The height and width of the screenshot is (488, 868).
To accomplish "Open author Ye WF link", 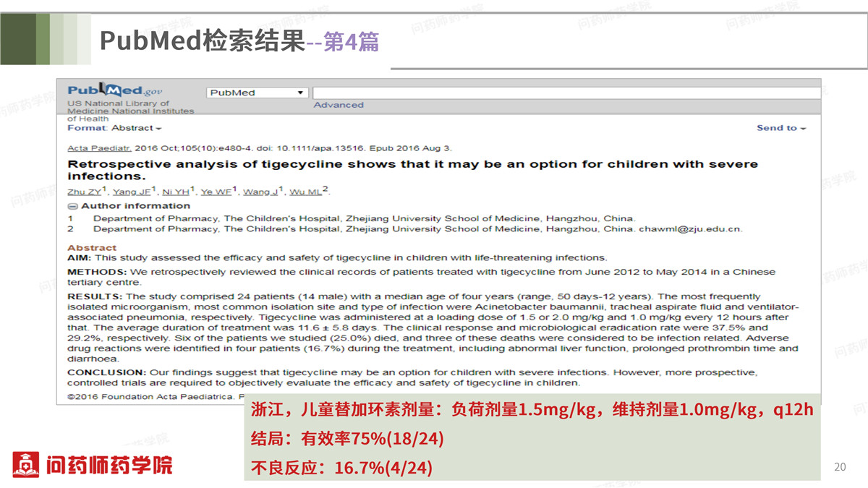I will (216, 192).
